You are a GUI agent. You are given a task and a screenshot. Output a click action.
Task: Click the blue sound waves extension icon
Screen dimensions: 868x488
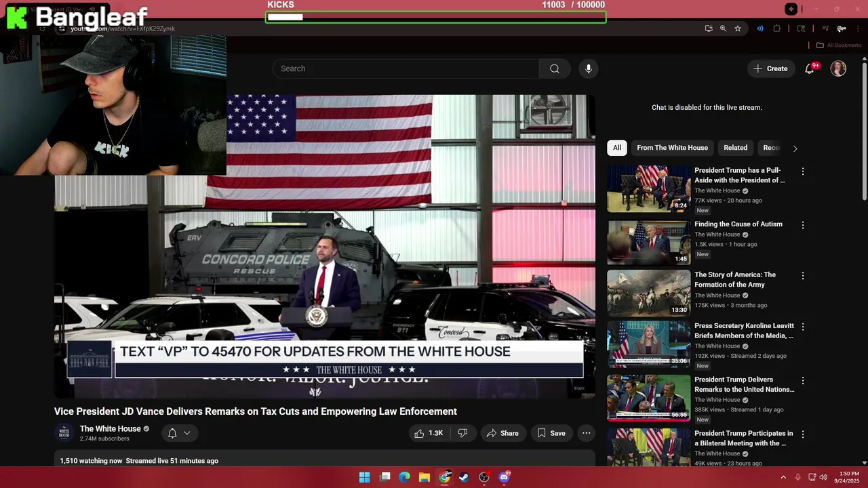[x=760, y=28]
